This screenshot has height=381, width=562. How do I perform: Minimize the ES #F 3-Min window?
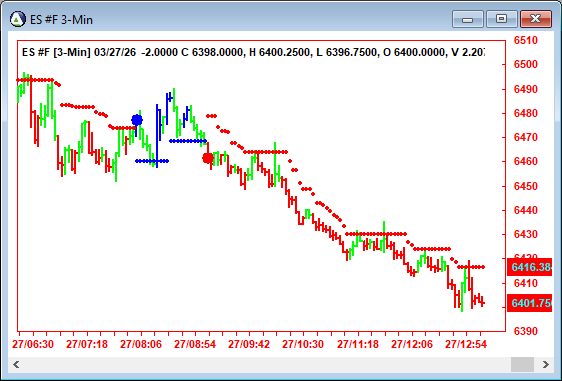click(x=467, y=19)
